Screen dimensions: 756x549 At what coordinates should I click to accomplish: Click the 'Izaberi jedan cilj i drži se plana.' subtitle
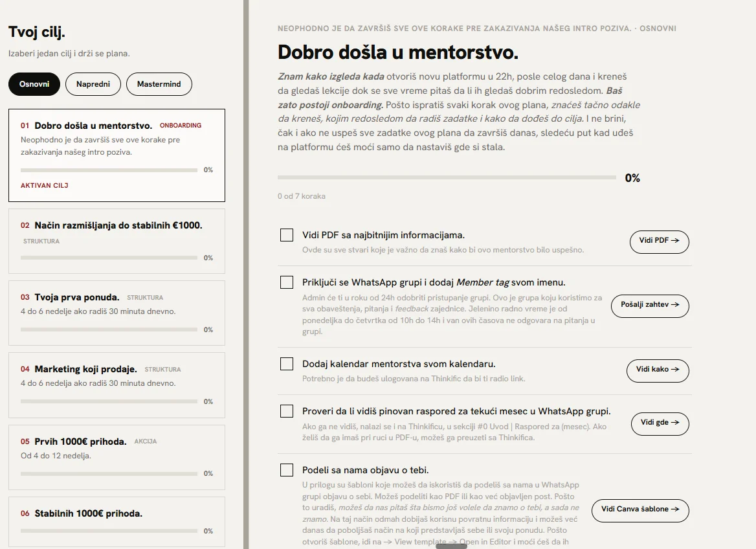pyautogui.click(x=69, y=54)
